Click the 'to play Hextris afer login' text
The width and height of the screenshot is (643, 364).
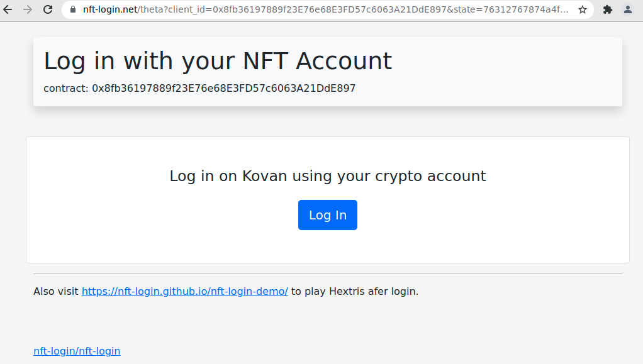pos(352,291)
